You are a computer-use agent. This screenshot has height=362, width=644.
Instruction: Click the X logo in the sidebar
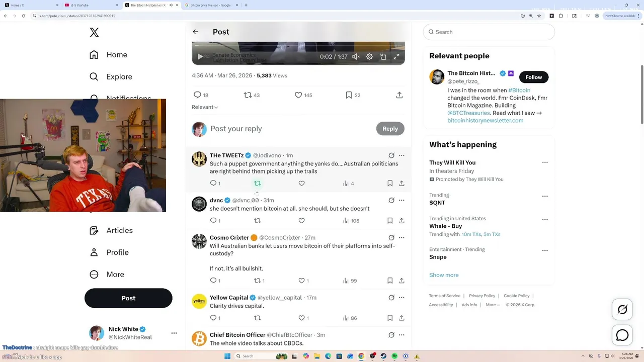94,33
